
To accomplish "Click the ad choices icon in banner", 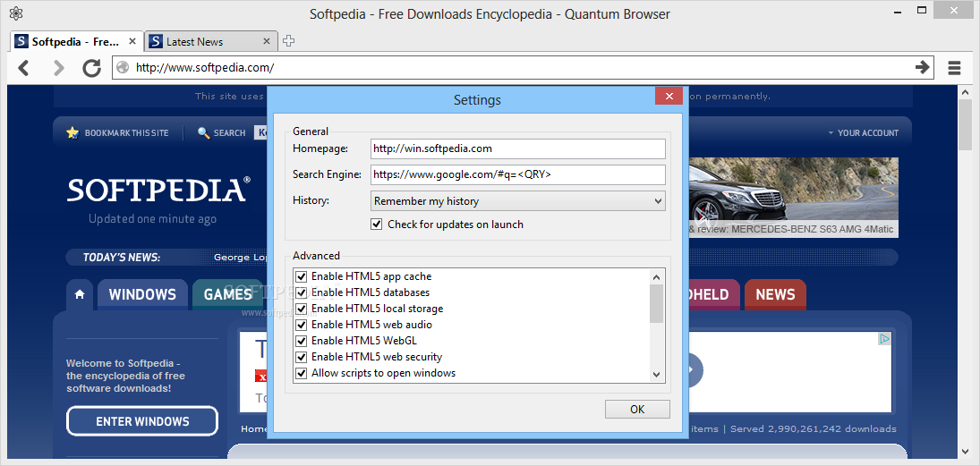I will pos(884,339).
